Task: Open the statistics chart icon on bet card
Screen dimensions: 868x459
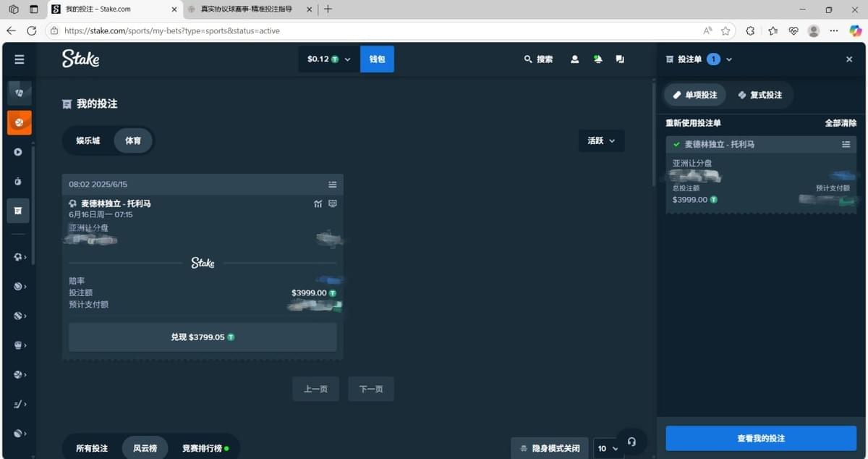Action: 318,203
